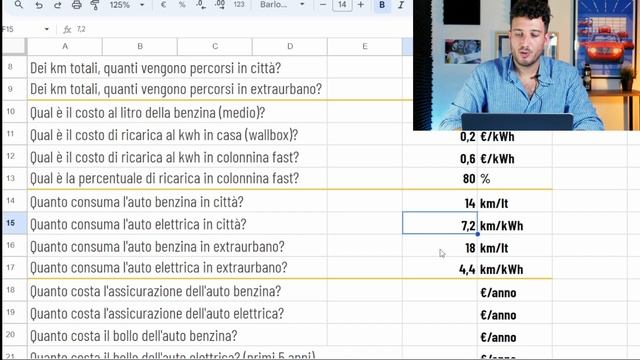Click 'Quanto consuma l'auto benzina in città?' cell
This screenshot has height=360, width=640.
tap(137, 202)
